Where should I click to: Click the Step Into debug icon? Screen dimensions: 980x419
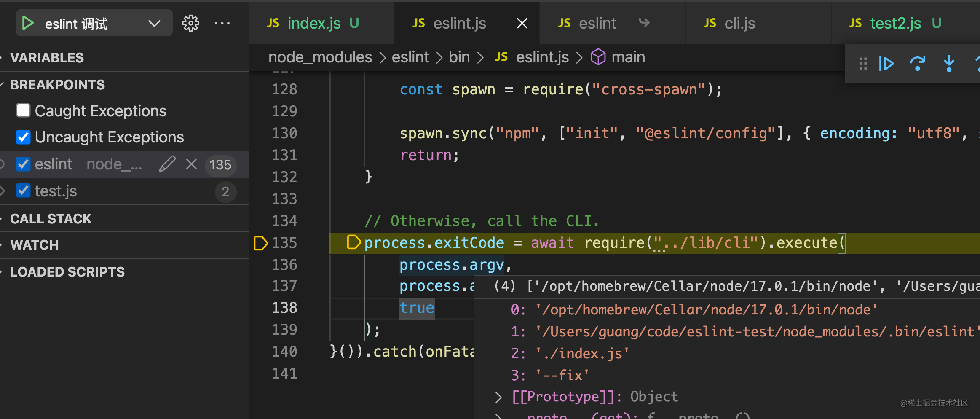point(949,64)
